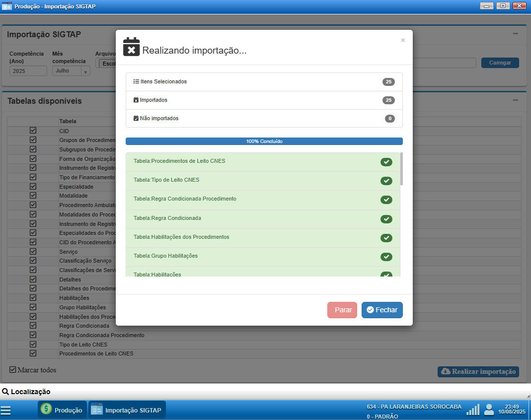Click the signal strength bars icon
Image resolution: width=531 pixels, height=420 pixels.
pyautogui.click(x=472, y=410)
